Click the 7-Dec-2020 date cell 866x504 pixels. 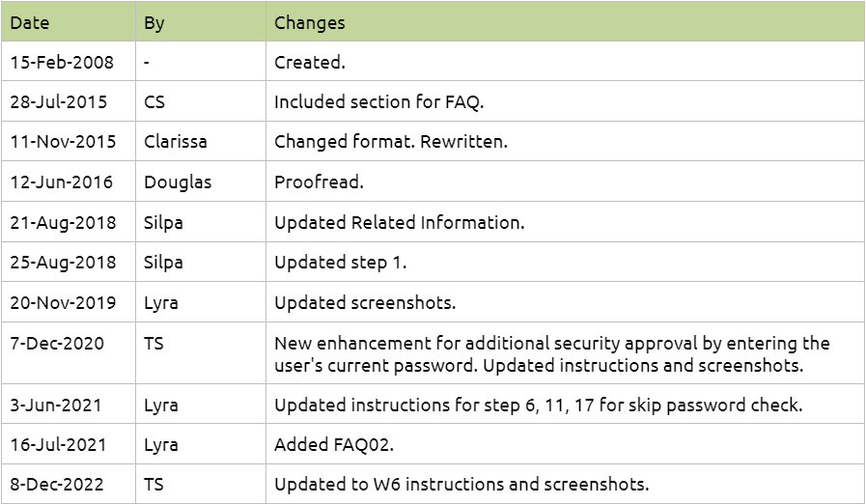point(57,344)
